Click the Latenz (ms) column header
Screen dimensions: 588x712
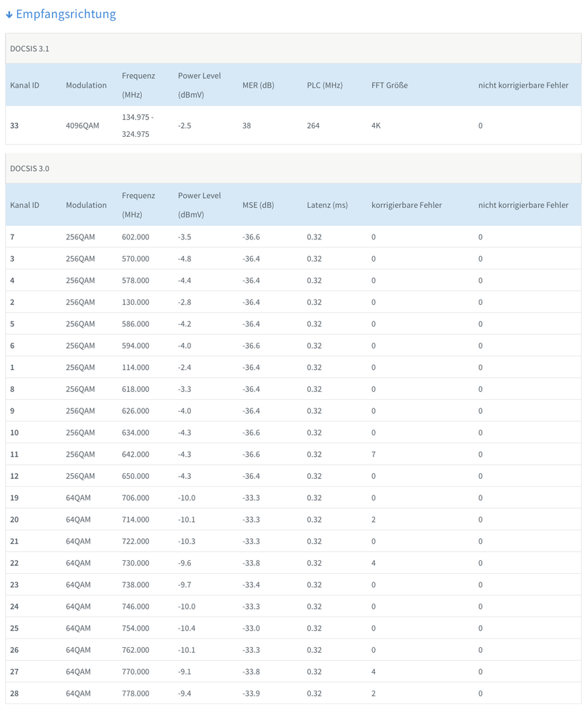point(327,205)
